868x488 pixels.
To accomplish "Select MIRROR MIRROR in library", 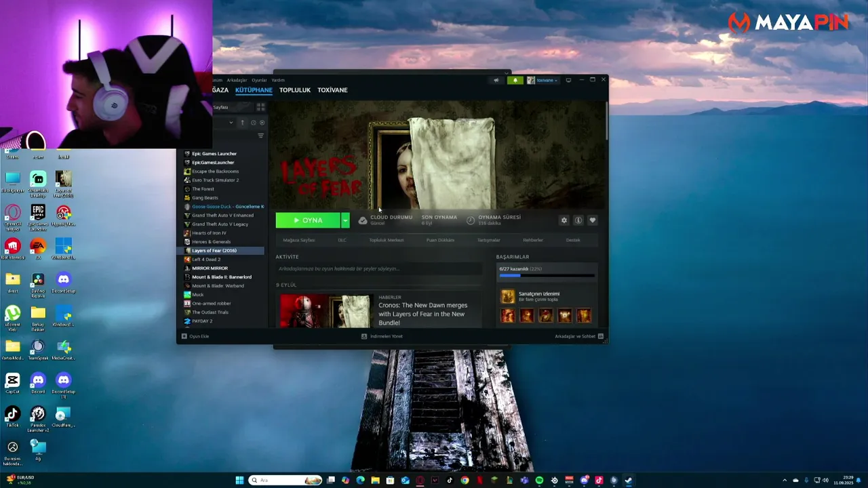I will point(210,268).
